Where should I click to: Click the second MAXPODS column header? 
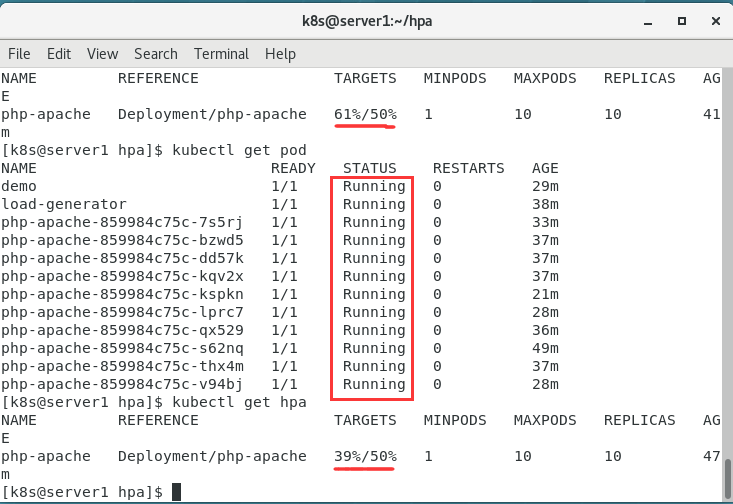[545, 420]
